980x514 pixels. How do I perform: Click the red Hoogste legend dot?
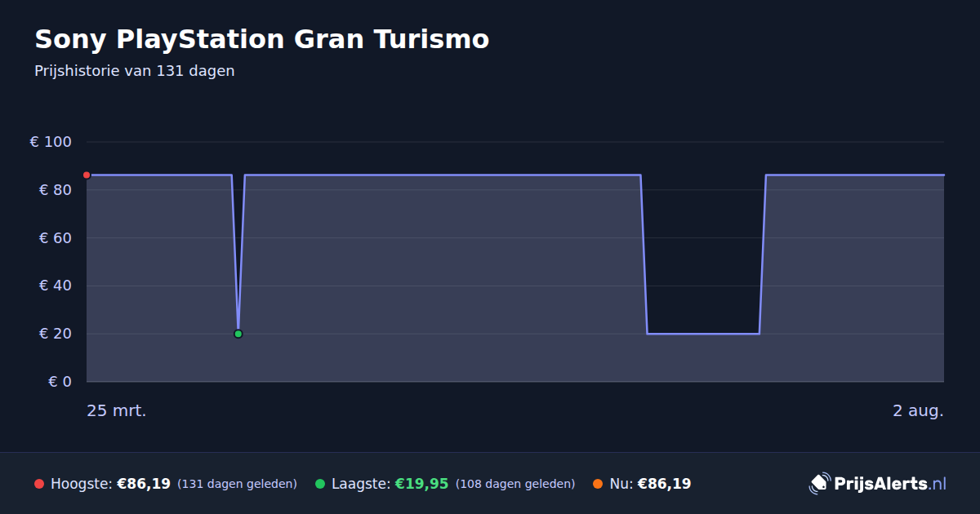point(39,484)
